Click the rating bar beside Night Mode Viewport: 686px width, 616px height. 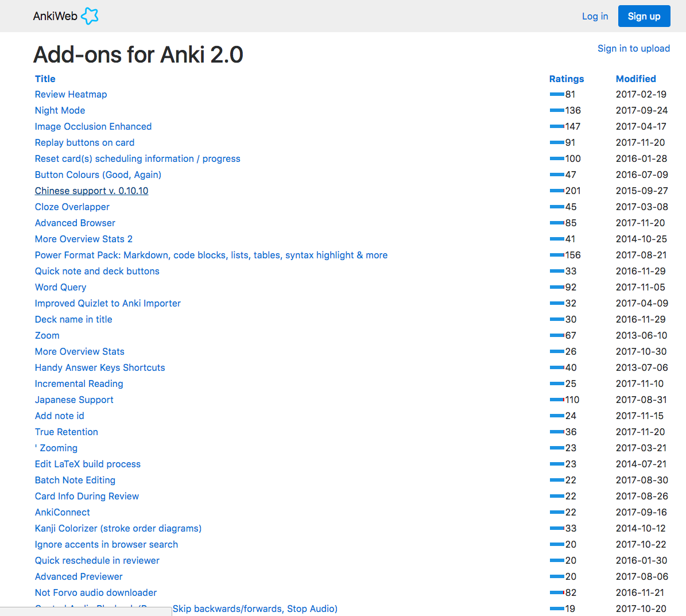pos(557,110)
